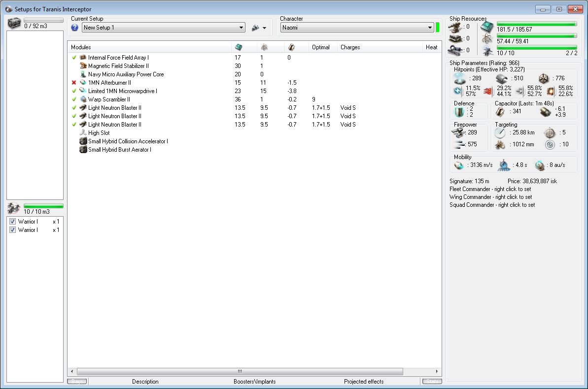This screenshot has width=588, height=389.
Task: Click the drone bay icon above Warrior list
Action: (x=13, y=208)
